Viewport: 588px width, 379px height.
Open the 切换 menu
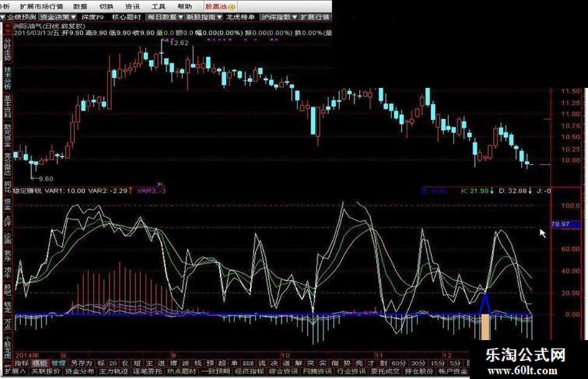pos(106,6)
